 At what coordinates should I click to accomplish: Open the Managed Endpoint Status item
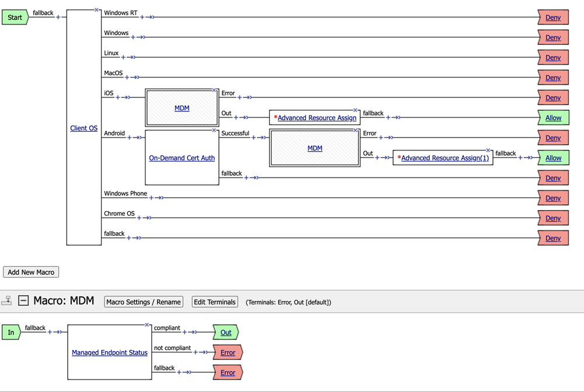point(110,353)
